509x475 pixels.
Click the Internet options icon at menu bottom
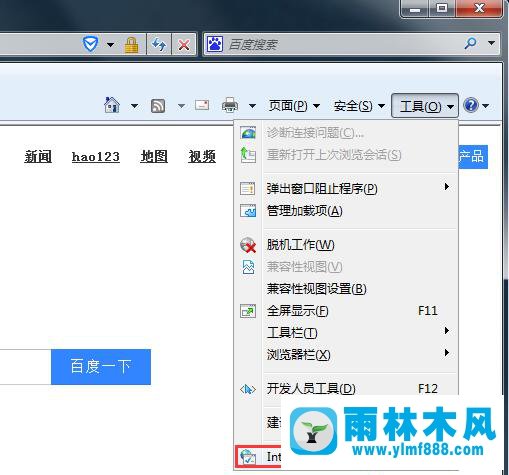(x=248, y=457)
